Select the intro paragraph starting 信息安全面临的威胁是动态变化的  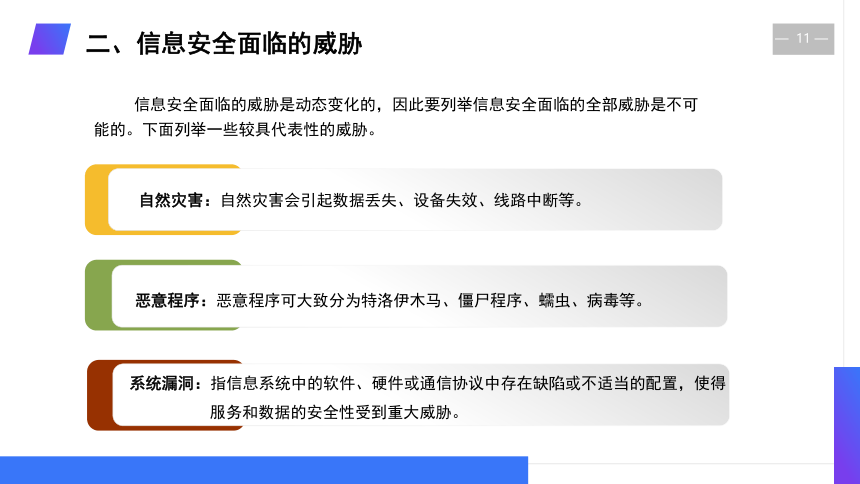[395, 117]
